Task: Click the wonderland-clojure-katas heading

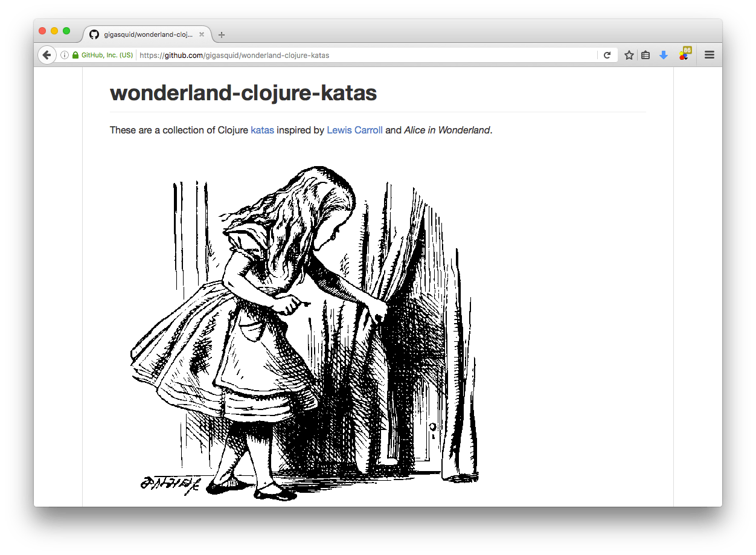Action: click(243, 93)
